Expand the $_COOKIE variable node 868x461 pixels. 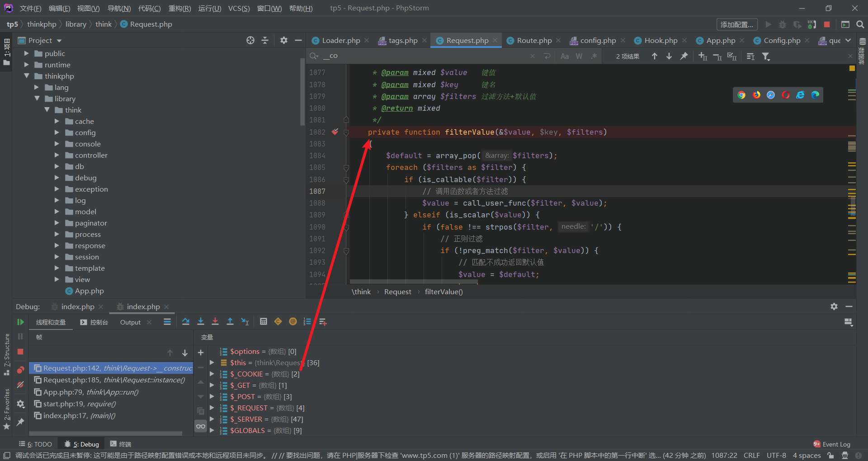pos(212,374)
